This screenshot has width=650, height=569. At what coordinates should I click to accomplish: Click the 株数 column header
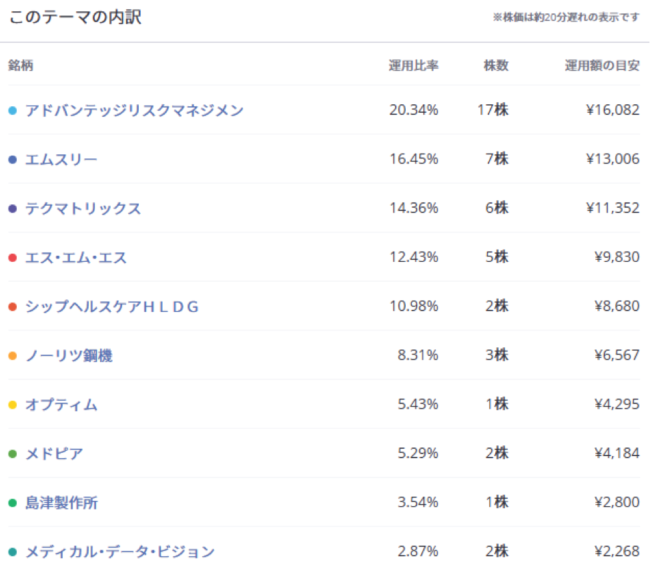[x=496, y=66]
